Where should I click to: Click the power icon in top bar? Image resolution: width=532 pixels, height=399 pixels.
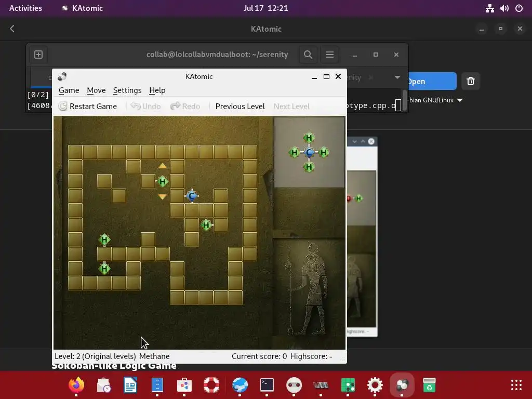point(519,8)
